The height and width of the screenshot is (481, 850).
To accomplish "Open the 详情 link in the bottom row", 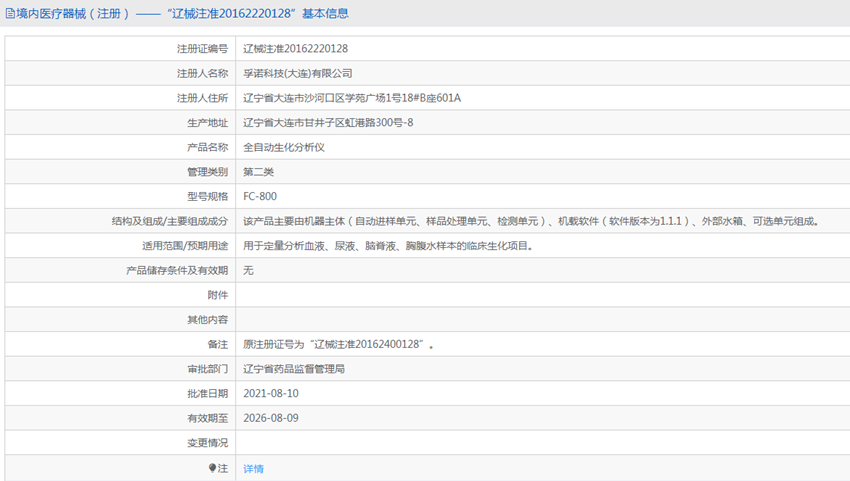I will coord(253,468).
